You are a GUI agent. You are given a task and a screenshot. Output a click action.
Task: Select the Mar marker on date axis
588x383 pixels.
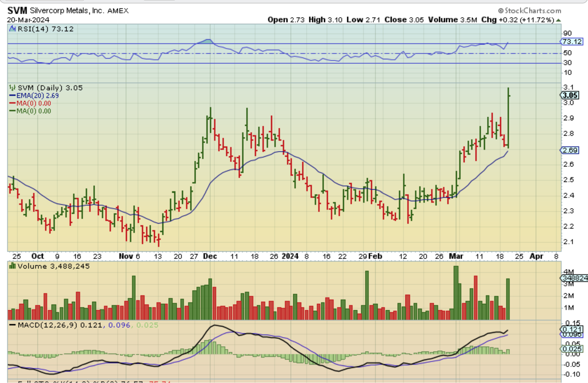tap(456, 256)
